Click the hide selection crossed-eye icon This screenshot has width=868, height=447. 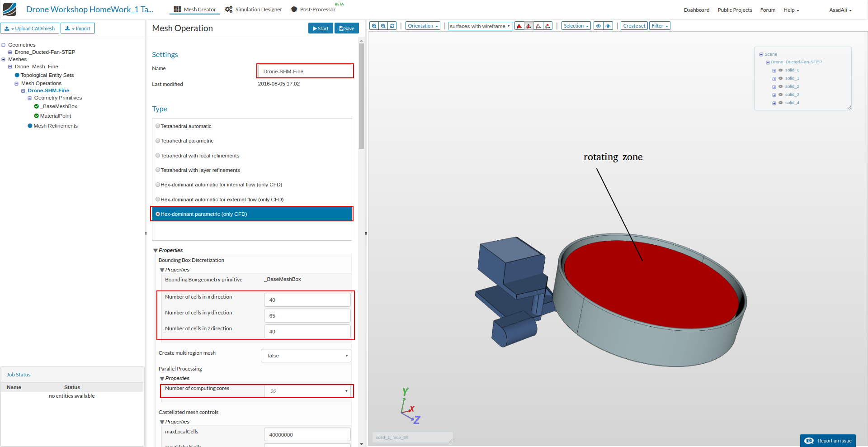coord(599,26)
